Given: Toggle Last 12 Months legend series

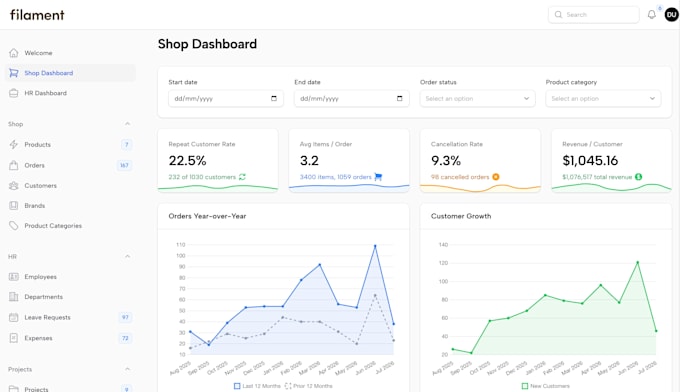Looking at the screenshot, I should (258, 386).
